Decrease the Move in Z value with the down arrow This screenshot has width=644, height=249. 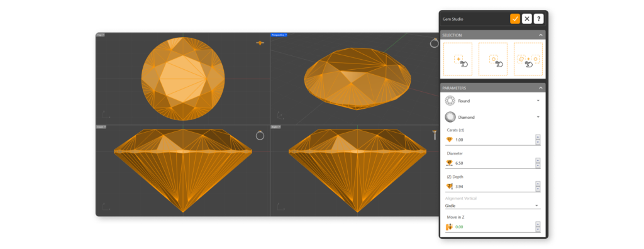pos(538,230)
